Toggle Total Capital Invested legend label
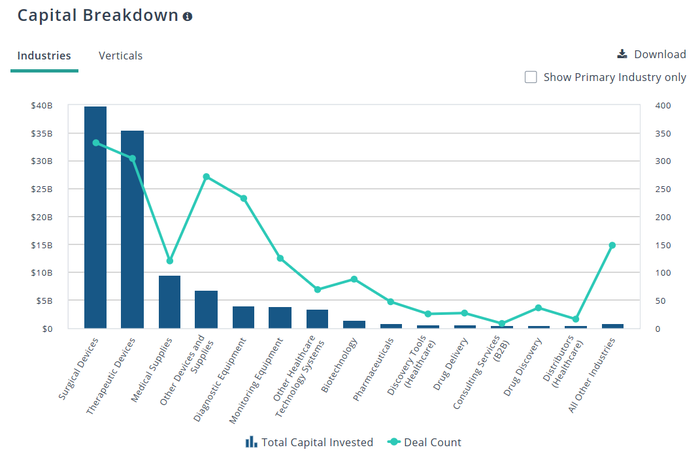The image size is (700, 456). tap(317, 442)
